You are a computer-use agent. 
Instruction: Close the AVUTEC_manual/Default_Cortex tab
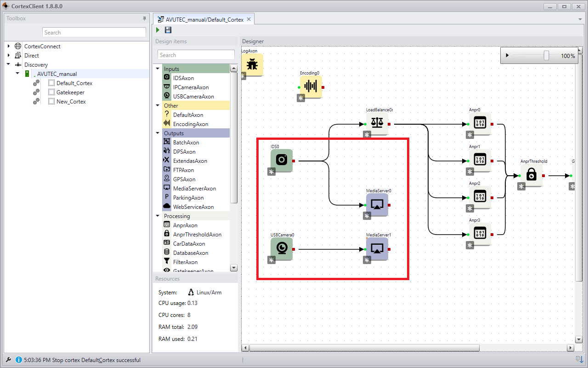click(x=249, y=19)
